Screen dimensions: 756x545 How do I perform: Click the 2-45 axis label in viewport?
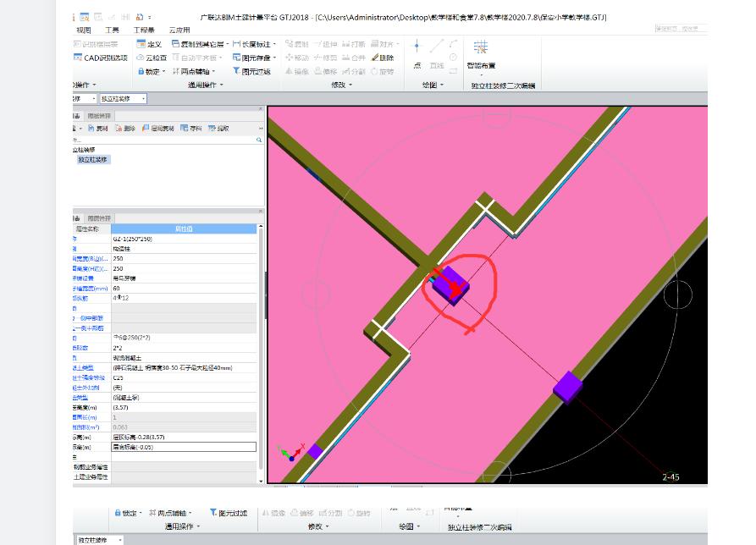[670, 477]
